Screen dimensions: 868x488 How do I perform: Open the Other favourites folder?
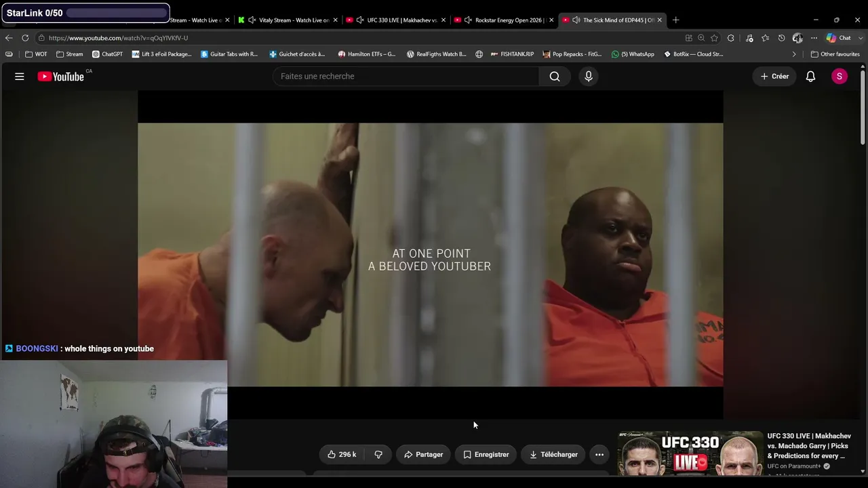[835, 54]
